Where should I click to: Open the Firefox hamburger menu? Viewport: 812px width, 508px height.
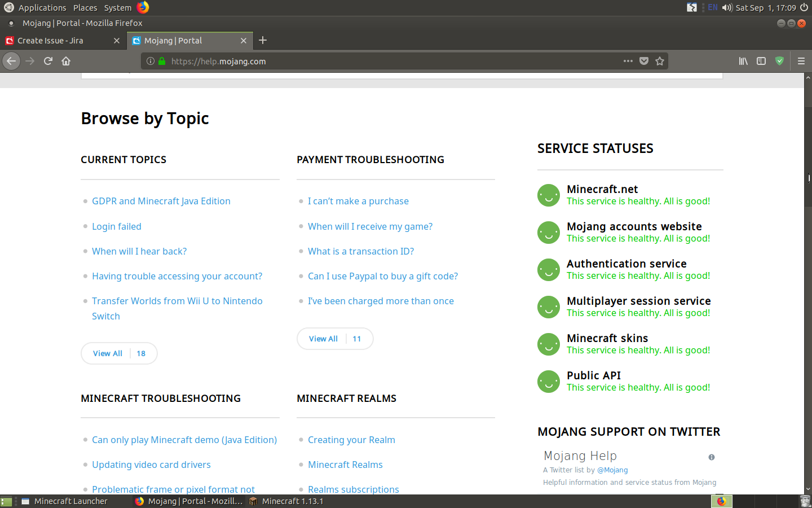(x=801, y=61)
